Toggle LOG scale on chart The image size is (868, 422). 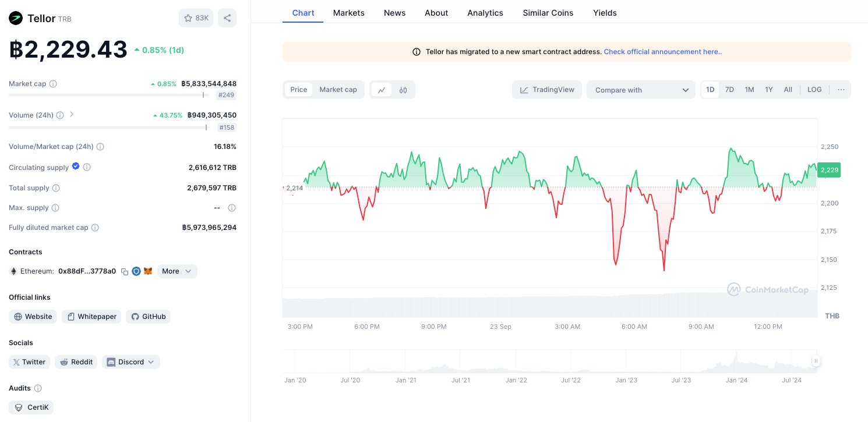(814, 90)
